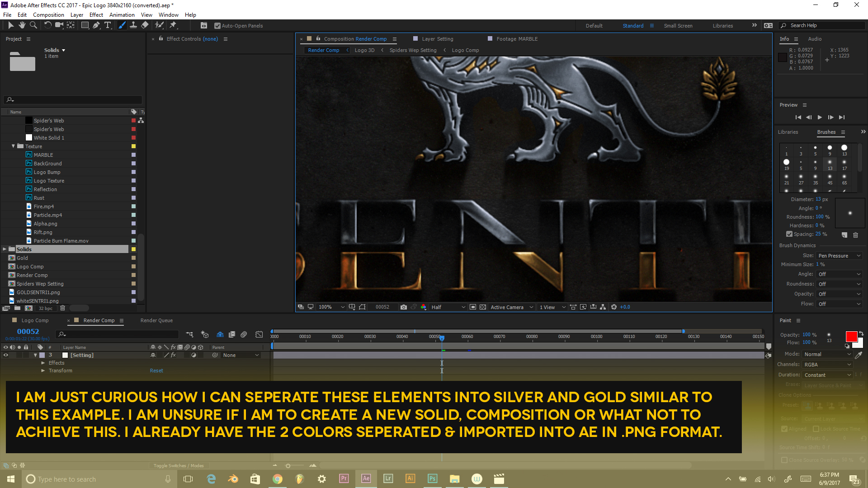This screenshot has width=868, height=488.
Task: Click Reset Exposure icon in viewer
Action: coord(614,307)
